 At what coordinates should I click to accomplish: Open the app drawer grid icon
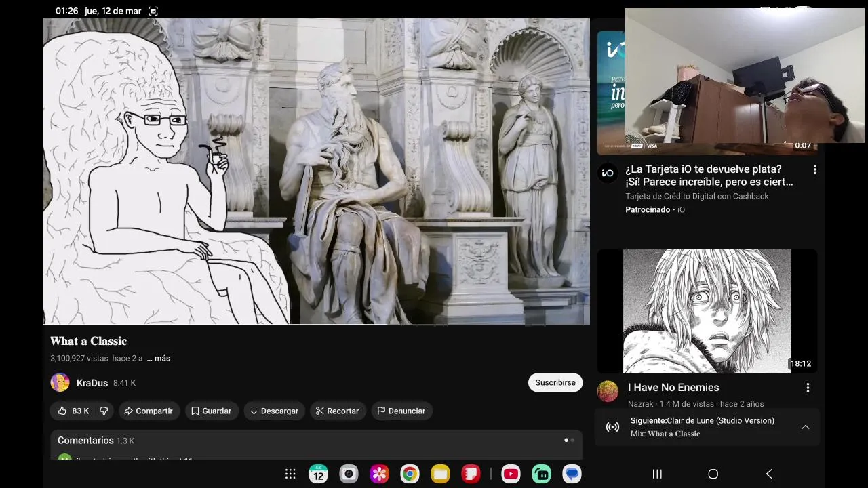pos(290,474)
